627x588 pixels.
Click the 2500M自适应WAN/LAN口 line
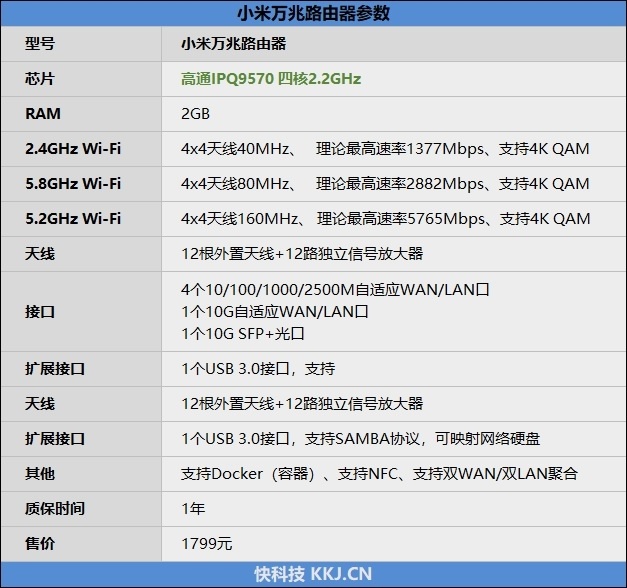point(335,289)
